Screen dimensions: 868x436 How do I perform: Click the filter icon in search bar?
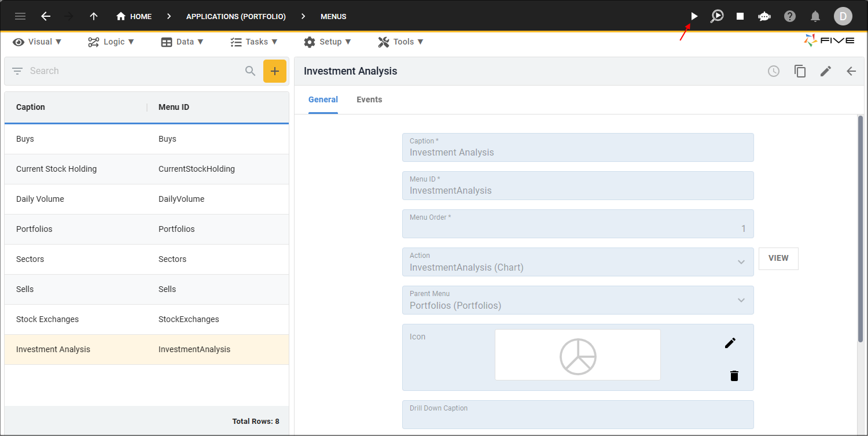point(17,71)
